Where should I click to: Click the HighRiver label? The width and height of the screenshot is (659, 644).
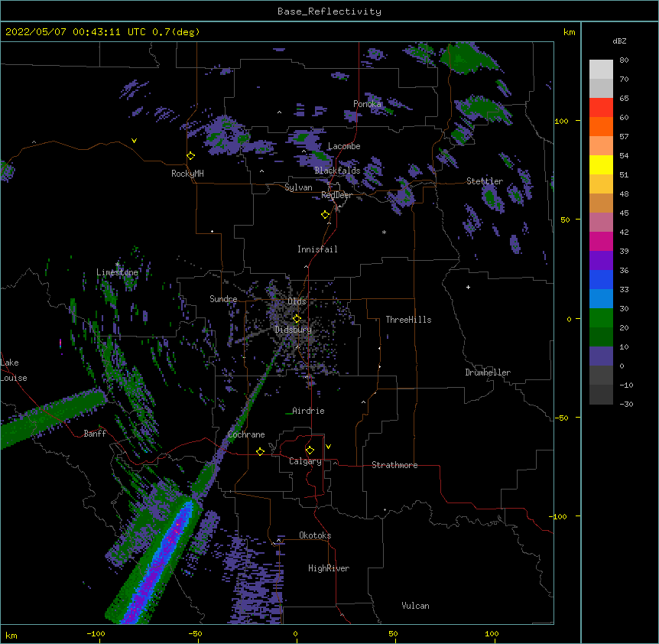coord(329,568)
